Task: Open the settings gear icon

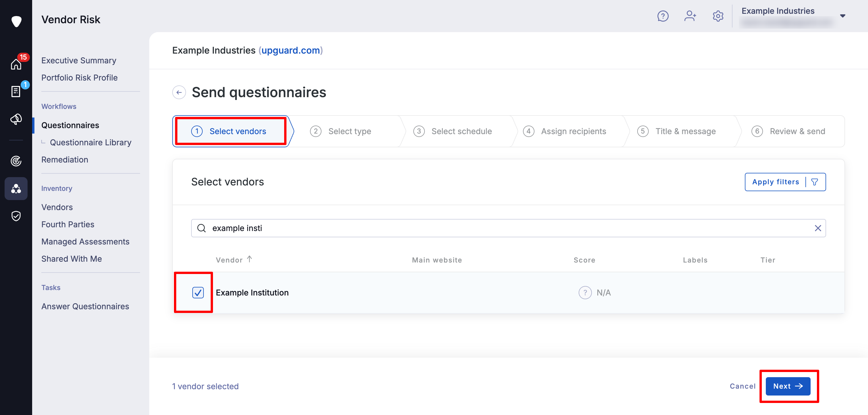Action: coord(718,16)
